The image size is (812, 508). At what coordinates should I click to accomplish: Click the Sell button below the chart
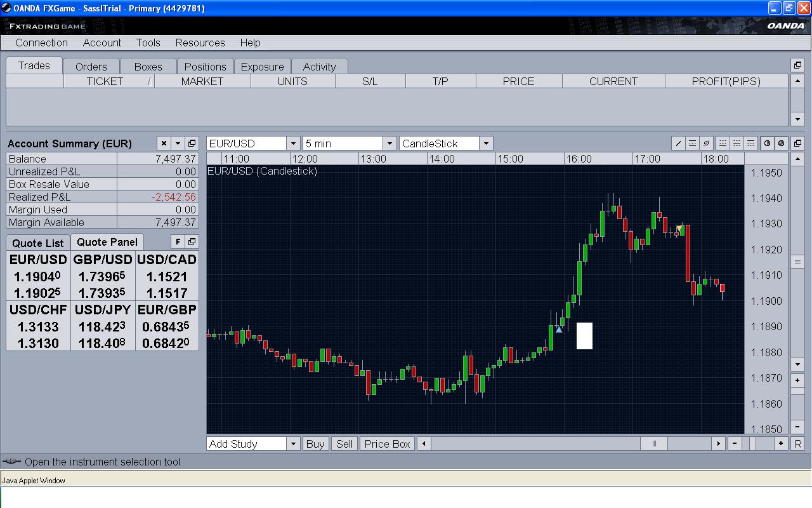point(344,444)
